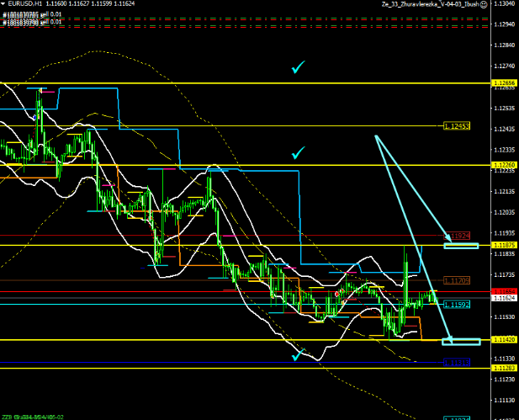Select the yellow 1.12260 price tag
Screen dimensions: 519x420
click(x=505, y=165)
